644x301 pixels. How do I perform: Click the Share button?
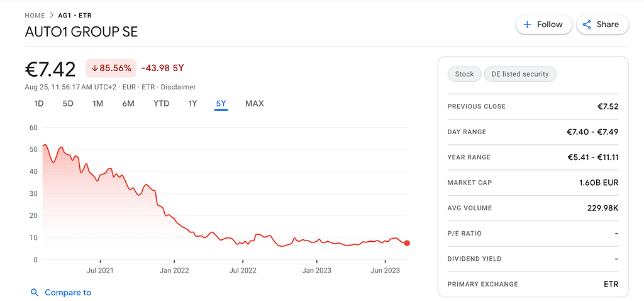pyautogui.click(x=602, y=25)
